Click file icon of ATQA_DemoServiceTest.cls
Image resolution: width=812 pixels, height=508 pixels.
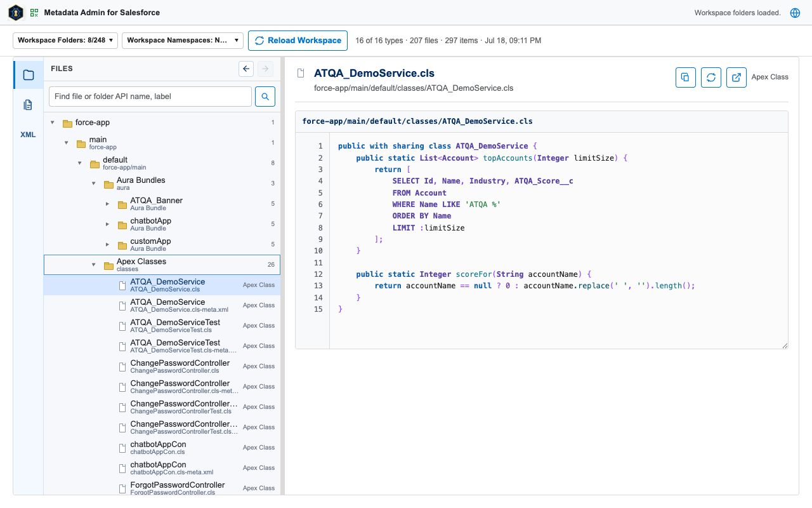[x=123, y=326]
